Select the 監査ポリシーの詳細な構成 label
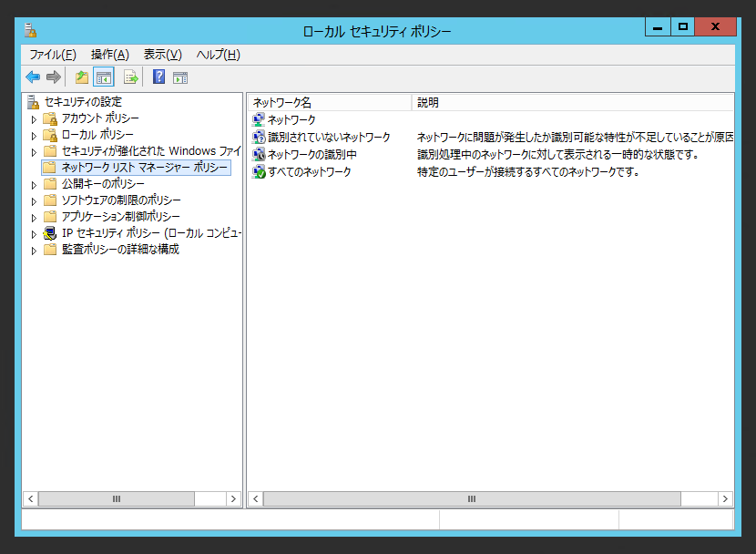This screenshot has width=756, height=554. tap(120, 250)
